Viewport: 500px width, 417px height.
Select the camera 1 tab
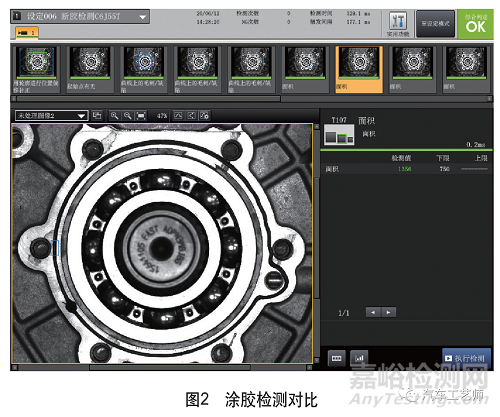click(x=27, y=33)
